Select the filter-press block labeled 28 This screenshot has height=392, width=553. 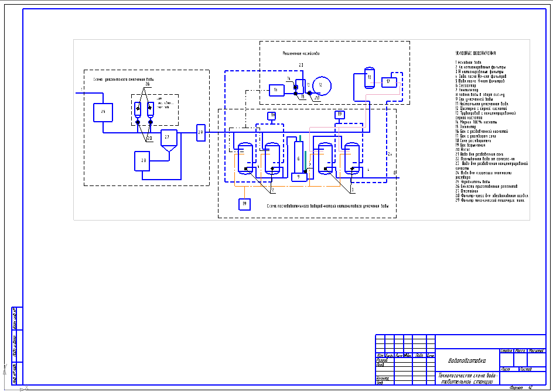(142, 161)
